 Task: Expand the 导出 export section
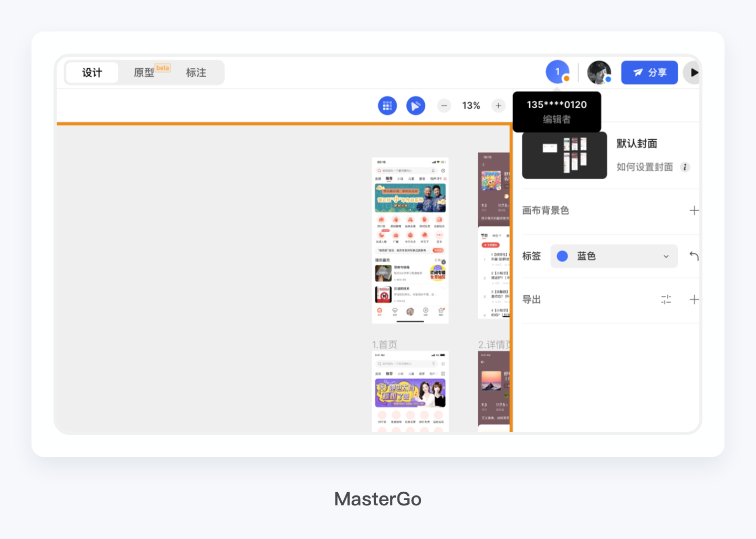point(531,299)
